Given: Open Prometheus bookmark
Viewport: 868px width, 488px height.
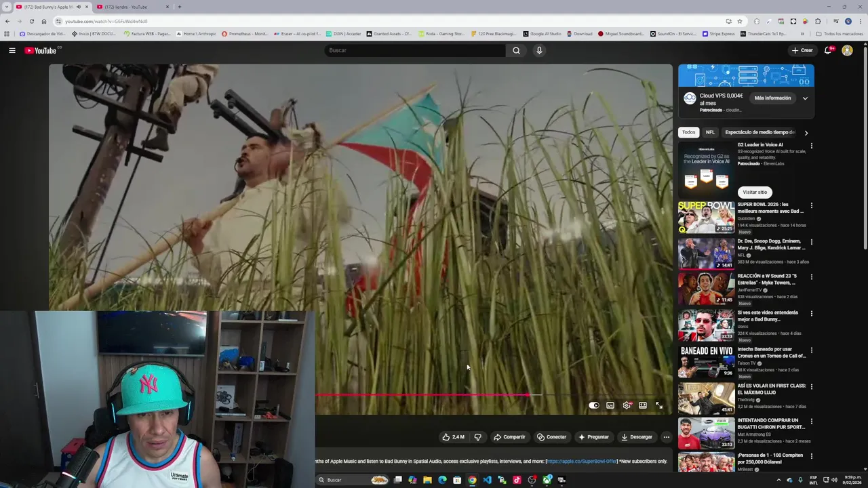Looking at the screenshot, I should click(245, 34).
